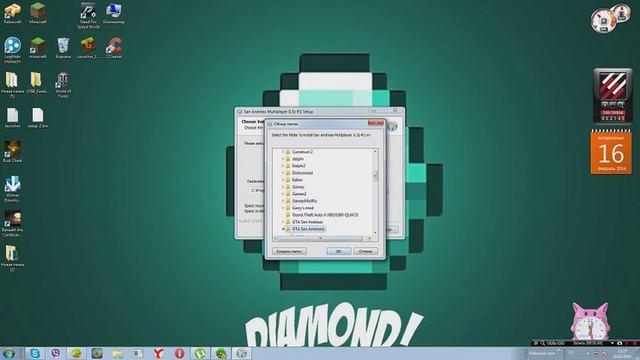Select Grand.Theft.Auto.V.XBOX360-QUACK folder
640x360 pixels.
click(325, 215)
